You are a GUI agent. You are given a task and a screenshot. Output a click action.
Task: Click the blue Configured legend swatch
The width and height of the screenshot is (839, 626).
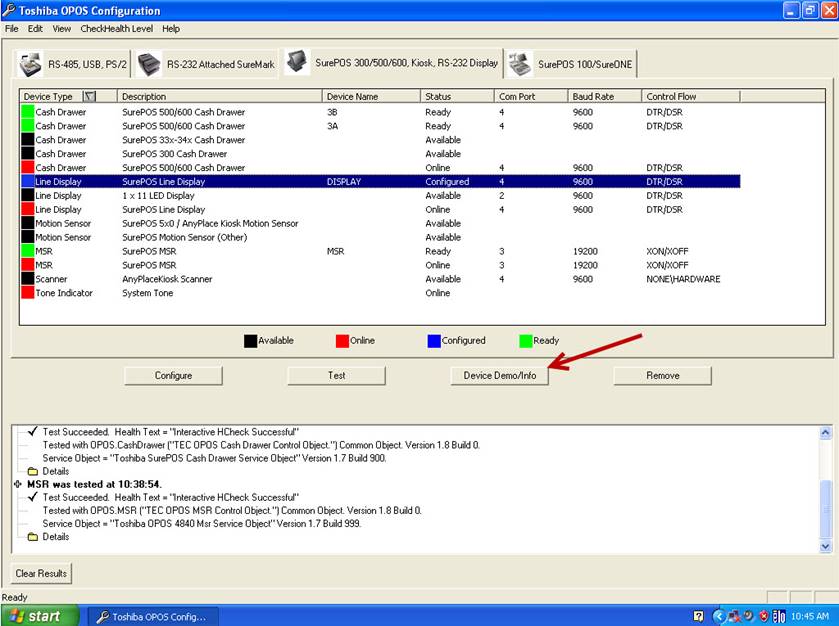pyautogui.click(x=433, y=341)
